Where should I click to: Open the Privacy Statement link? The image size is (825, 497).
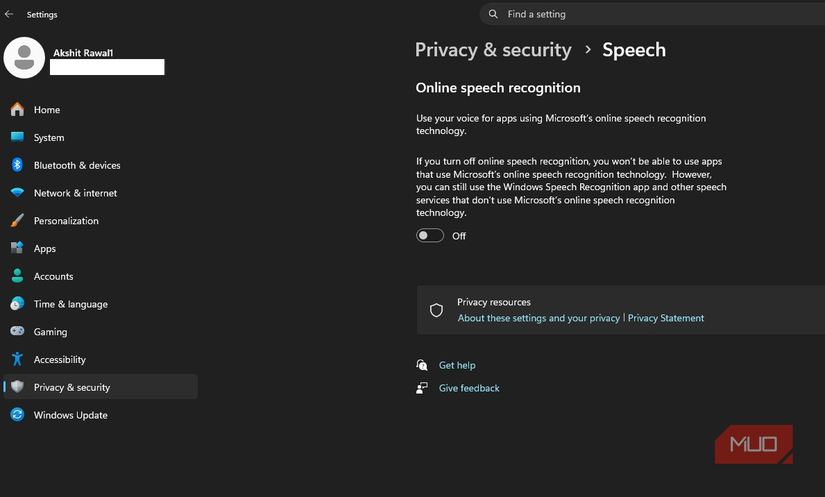[x=666, y=318]
